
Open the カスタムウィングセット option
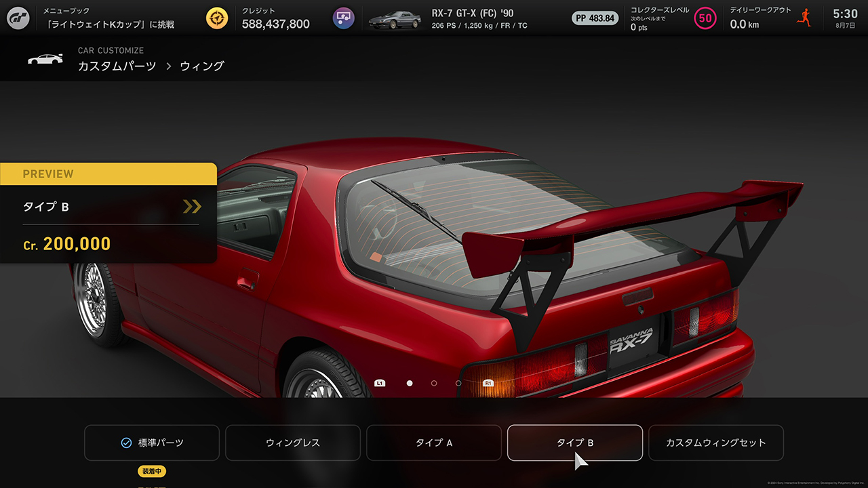point(716,443)
